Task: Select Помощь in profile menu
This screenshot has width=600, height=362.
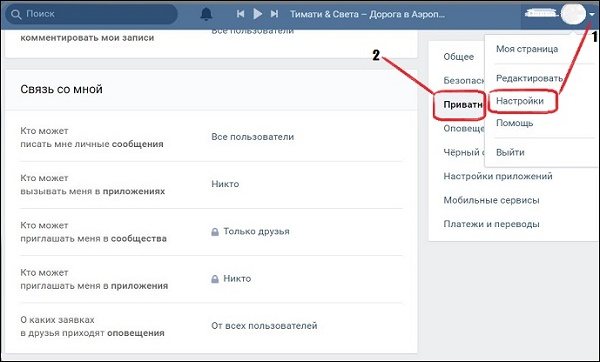Action: pos(514,123)
